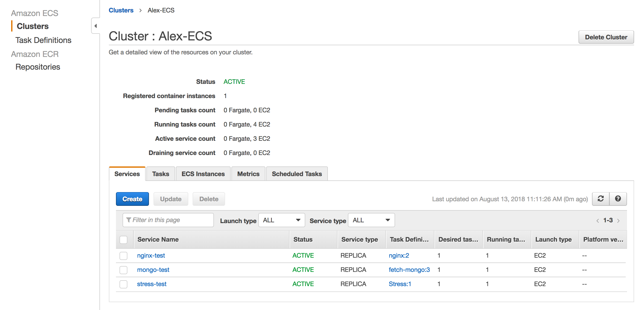This screenshot has width=644, height=310.
Task: Click the previous page arrow
Action: click(597, 220)
